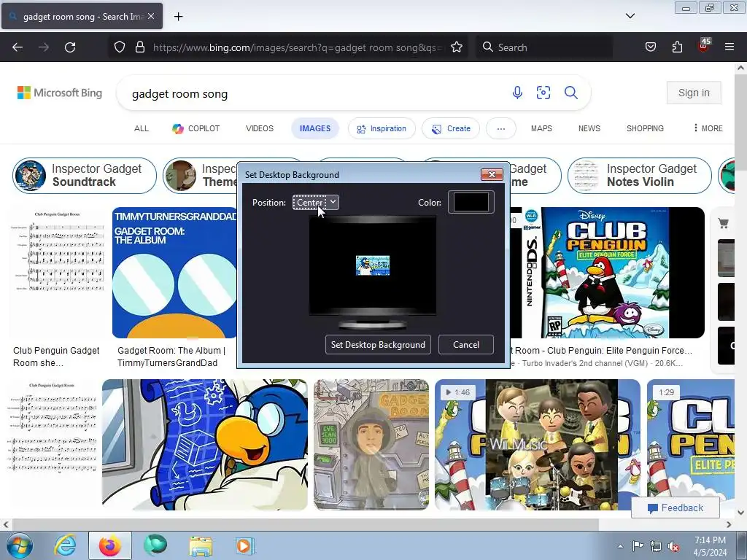
Task: Click the Bing magnifier search button
Action: 570,93
